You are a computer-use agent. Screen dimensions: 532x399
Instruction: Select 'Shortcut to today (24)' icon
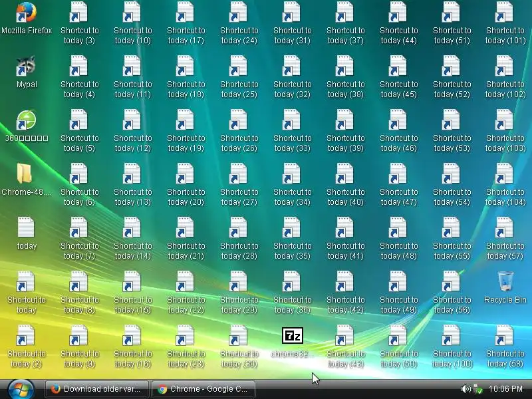pyautogui.click(x=239, y=23)
